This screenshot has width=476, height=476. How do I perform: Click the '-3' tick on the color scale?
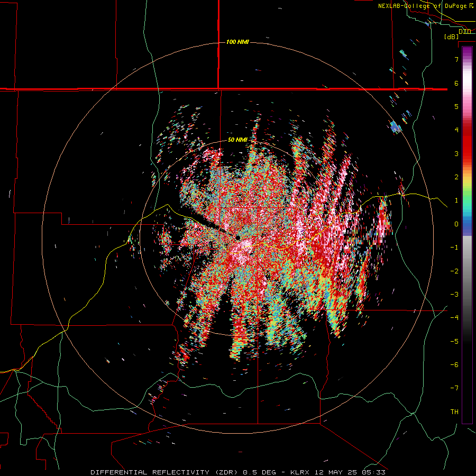454,295
